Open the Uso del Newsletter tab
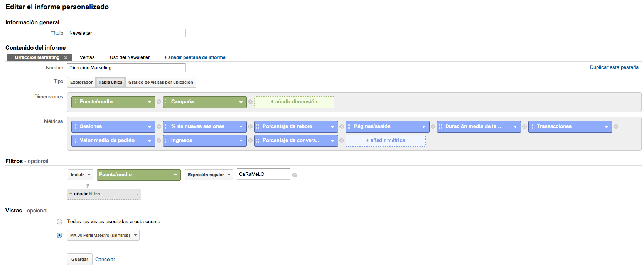Image resolution: width=644 pixels, height=273 pixels. pyautogui.click(x=130, y=57)
